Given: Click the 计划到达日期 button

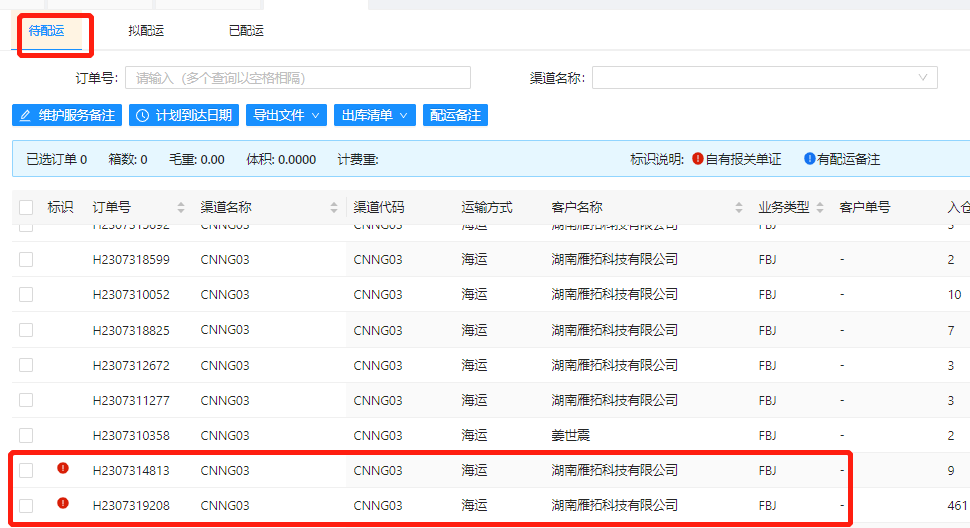Looking at the screenshot, I should [184, 116].
